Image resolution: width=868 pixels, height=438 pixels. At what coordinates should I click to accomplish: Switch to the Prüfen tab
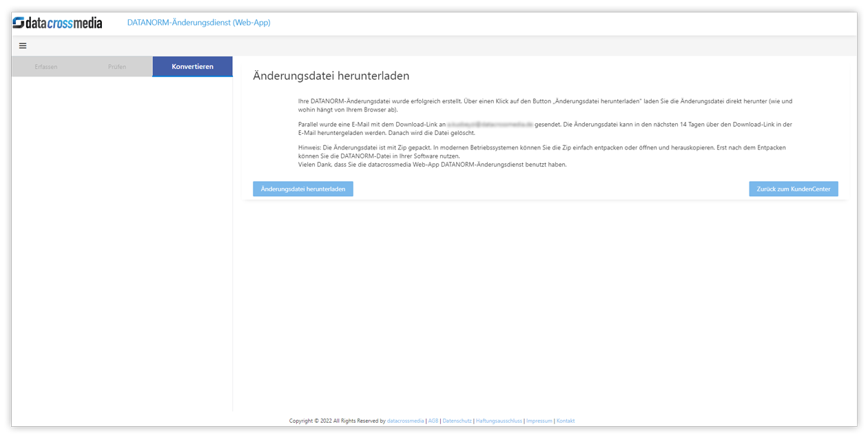tap(117, 67)
